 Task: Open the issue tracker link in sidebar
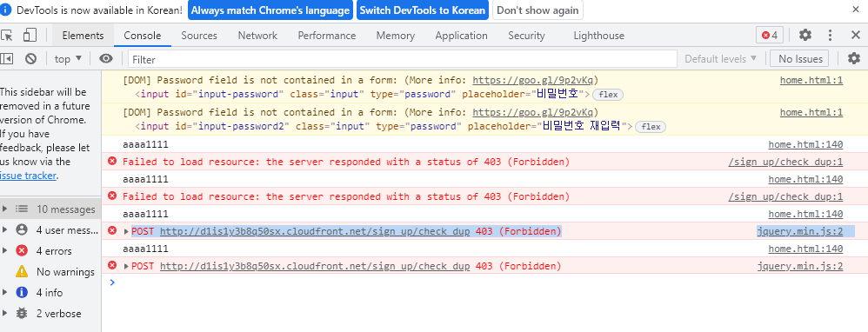pyautogui.click(x=28, y=176)
